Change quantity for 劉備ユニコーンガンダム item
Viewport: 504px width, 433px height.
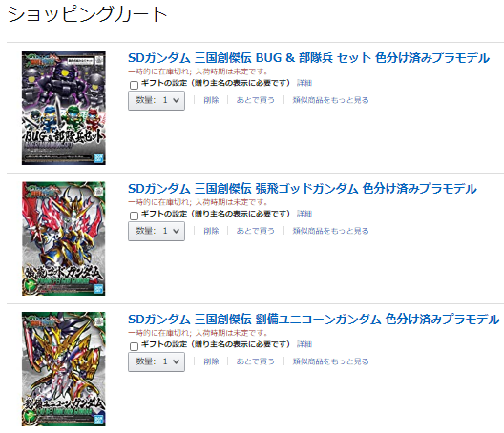157,361
